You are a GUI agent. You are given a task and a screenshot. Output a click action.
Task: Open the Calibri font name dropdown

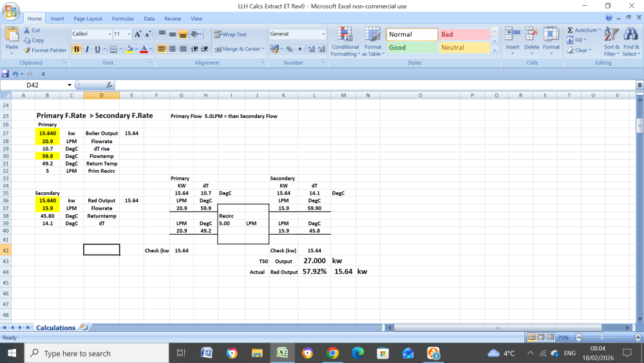108,34
